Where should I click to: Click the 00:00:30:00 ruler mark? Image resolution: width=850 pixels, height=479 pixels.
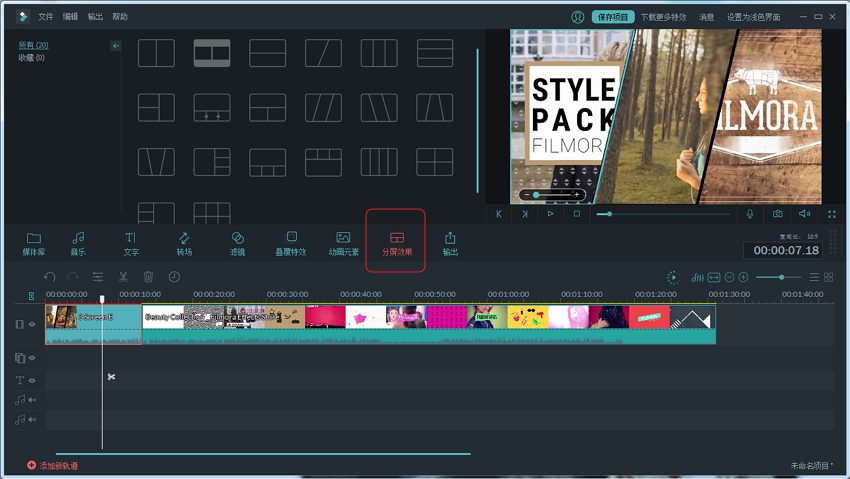[287, 294]
